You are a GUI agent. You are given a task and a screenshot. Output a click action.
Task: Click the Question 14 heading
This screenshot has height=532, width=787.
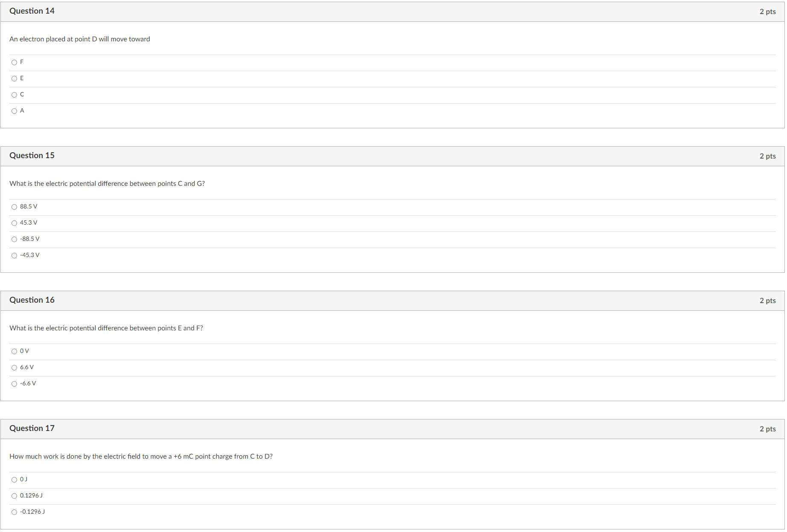32,11
